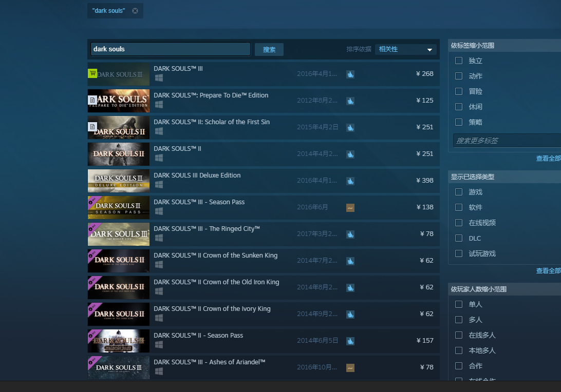Click the review icon for DARK SOULS III Deluxe Edition

[x=350, y=181]
